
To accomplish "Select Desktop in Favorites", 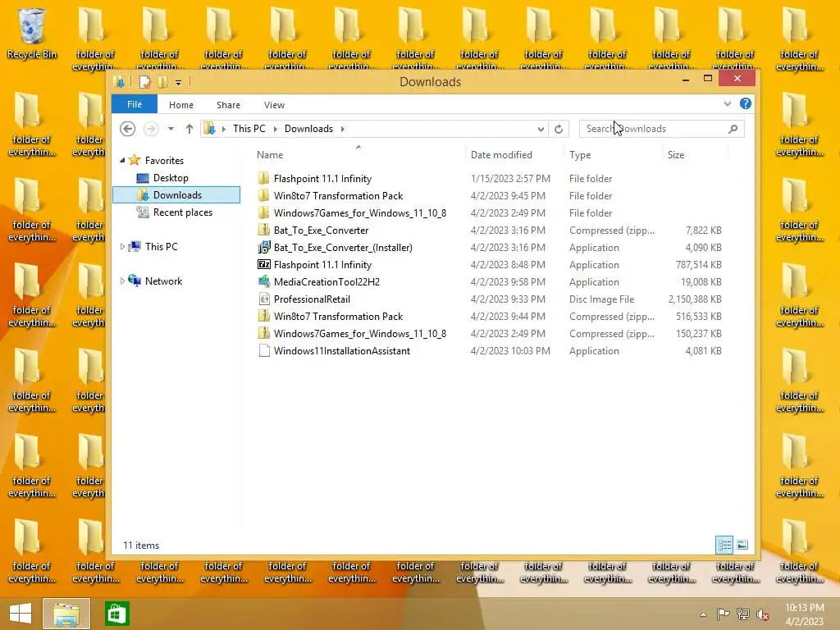I will pos(171,178).
